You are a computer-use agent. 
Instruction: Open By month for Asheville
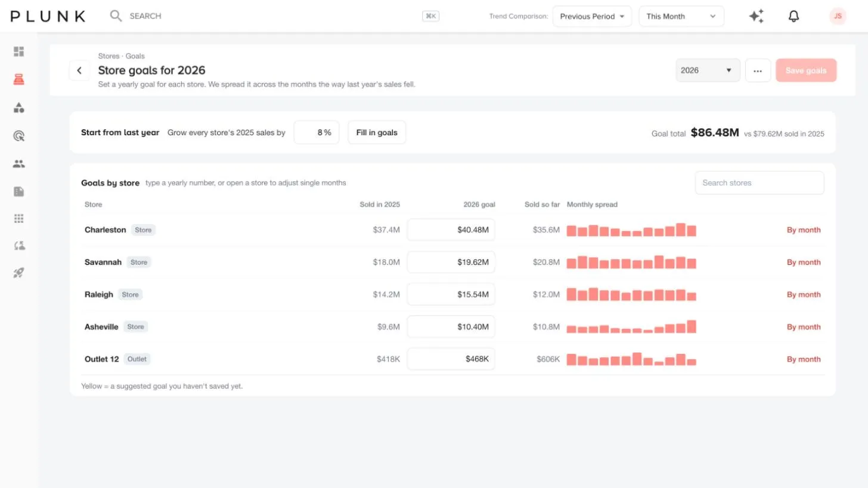point(804,327)
